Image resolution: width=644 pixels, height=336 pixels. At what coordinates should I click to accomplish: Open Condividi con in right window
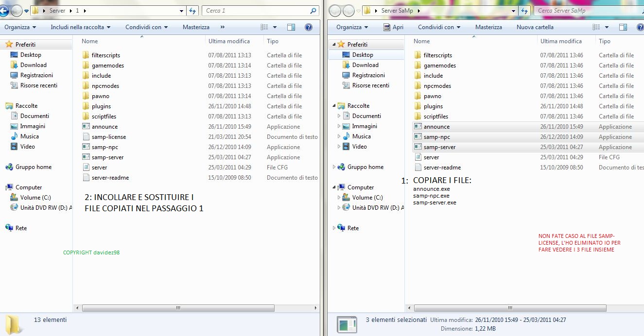439,27
